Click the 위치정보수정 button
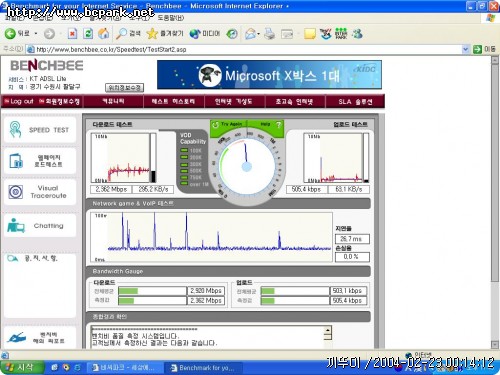This screenshot has height=375, width=500. (125, 88)
